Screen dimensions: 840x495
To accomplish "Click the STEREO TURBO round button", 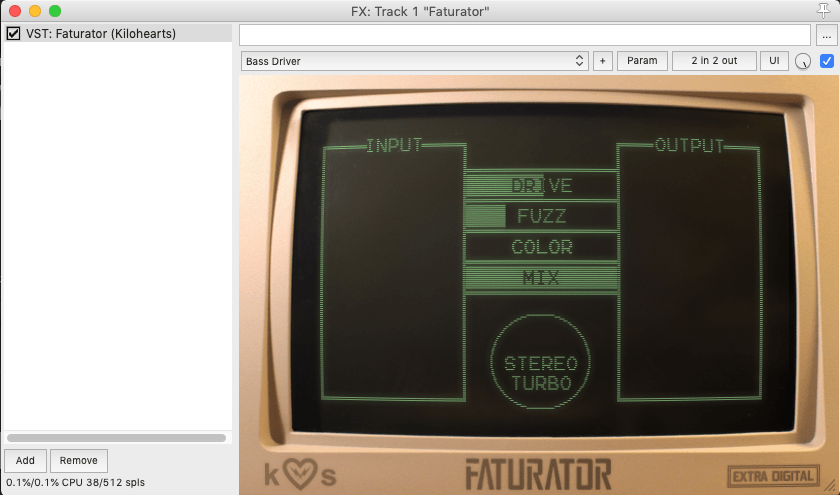I will click(541, 362).
